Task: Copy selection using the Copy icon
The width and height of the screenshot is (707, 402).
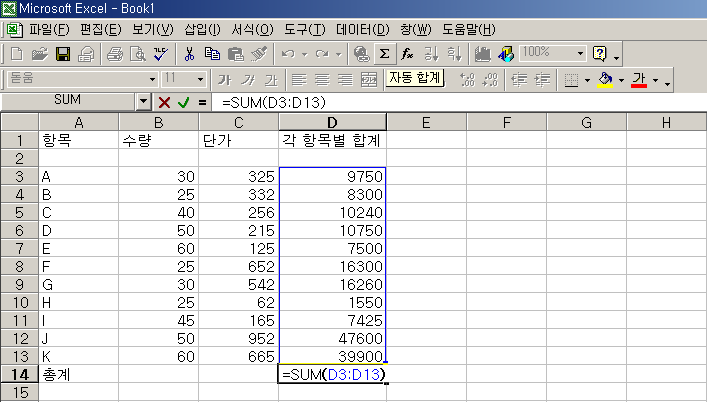Action: (x=212, y=54)
